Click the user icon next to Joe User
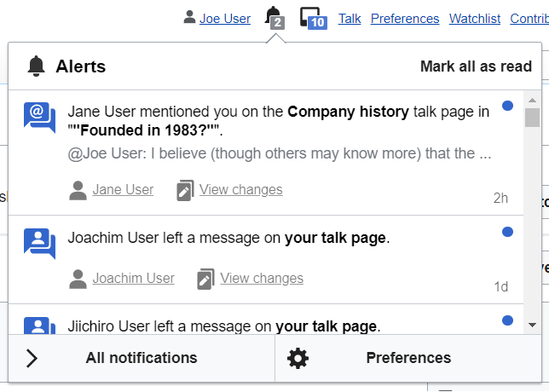Viewport: 549px width, 392px height. tap(190, 18)
